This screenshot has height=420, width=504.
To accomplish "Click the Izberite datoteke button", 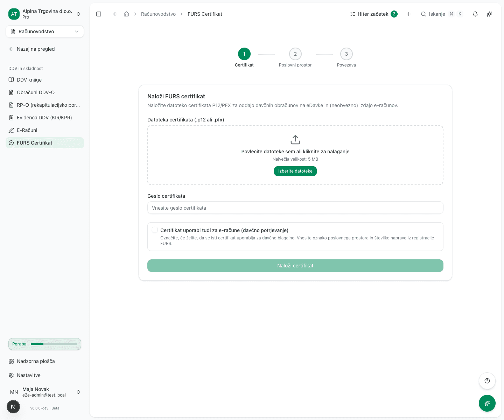I will pos(295,171).
